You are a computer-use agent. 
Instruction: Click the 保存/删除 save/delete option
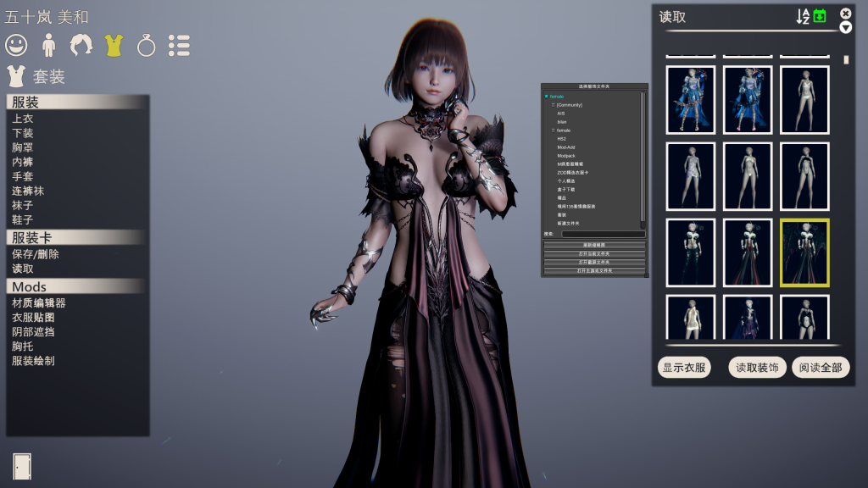click(36, 254)
